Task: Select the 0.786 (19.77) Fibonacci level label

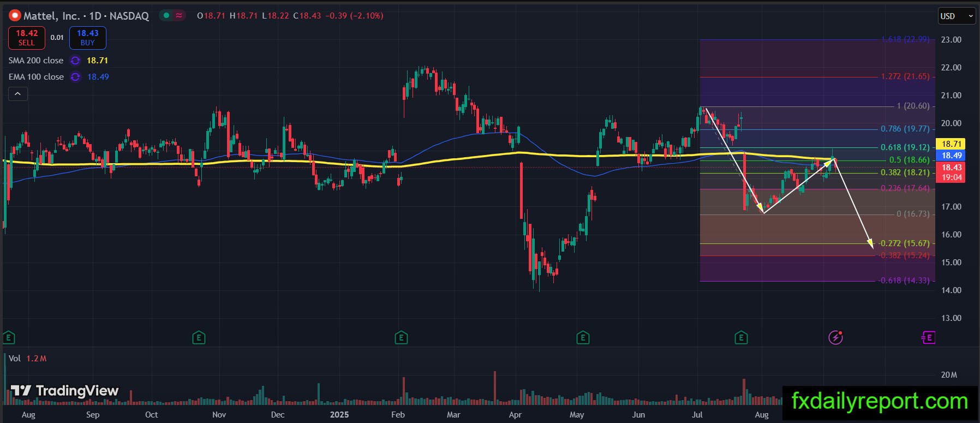Action: pos(905,129)
